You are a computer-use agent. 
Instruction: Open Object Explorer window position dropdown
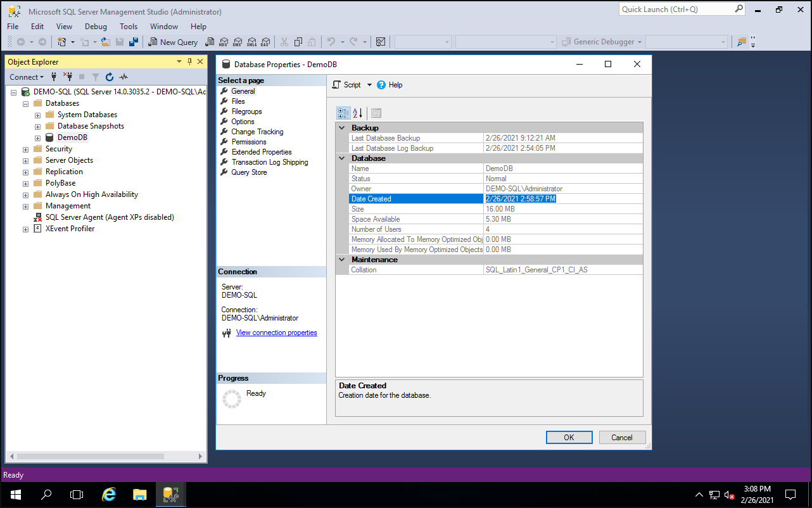pyautogui.click(x=179, y=61)
